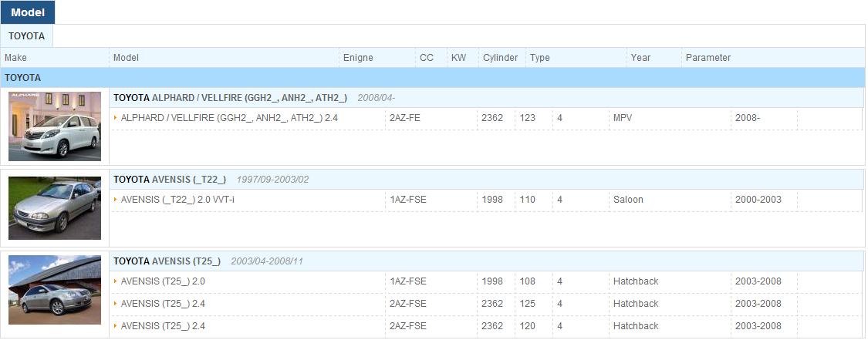
Task: Click the year value 2008-
Action: 748,118
